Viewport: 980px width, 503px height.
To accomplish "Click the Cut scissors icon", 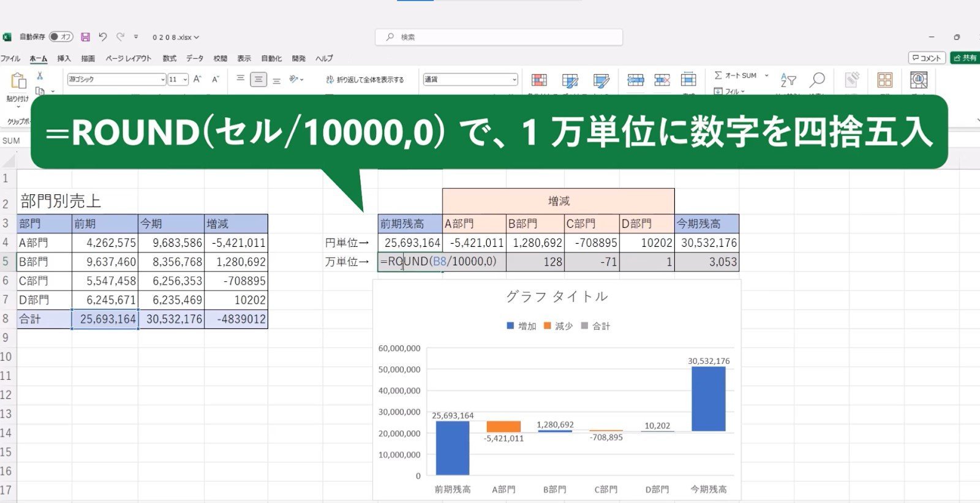I will coord(40,75).
